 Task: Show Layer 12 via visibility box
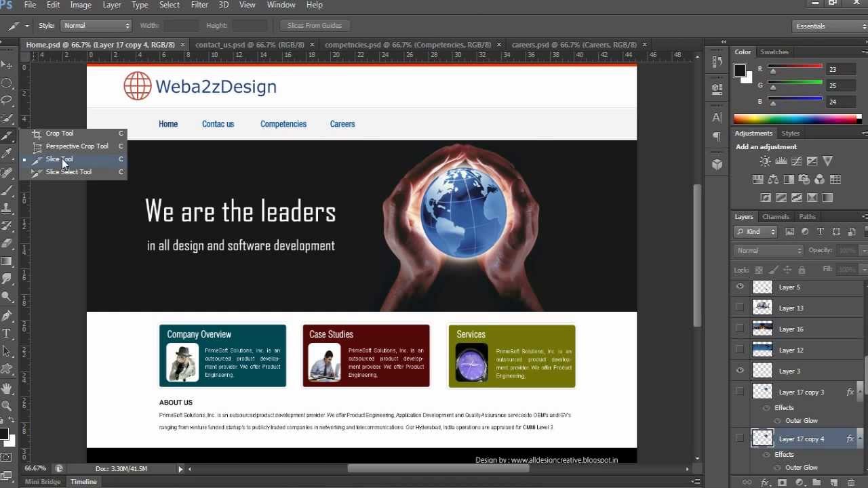coord(740,350)
